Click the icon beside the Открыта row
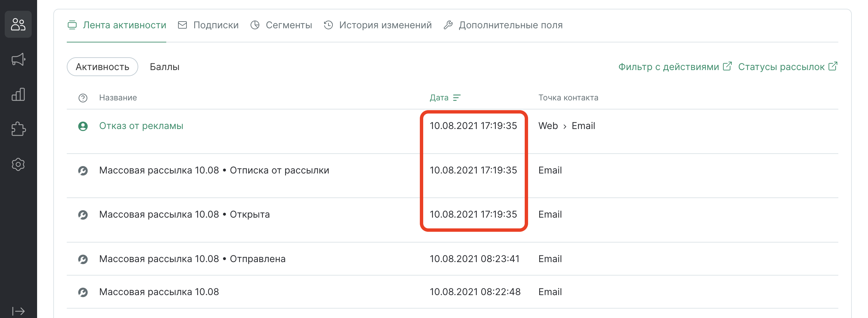The height and width of the screenshot is (318, 868). [83, 215]
